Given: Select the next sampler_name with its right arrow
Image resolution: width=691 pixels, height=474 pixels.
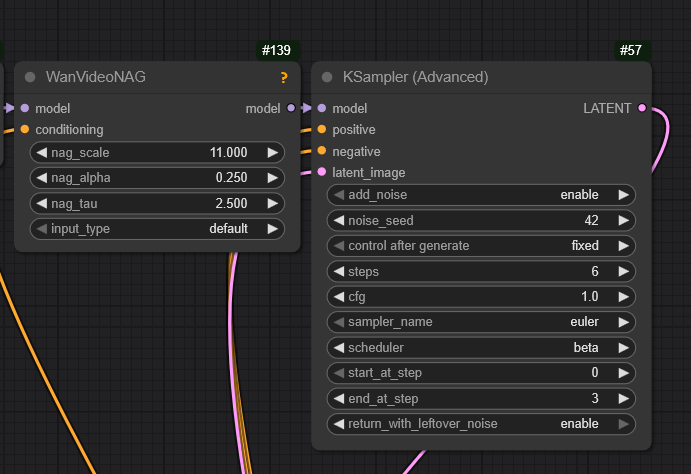Looking at the screenshot, I should [x=624, y=322].
